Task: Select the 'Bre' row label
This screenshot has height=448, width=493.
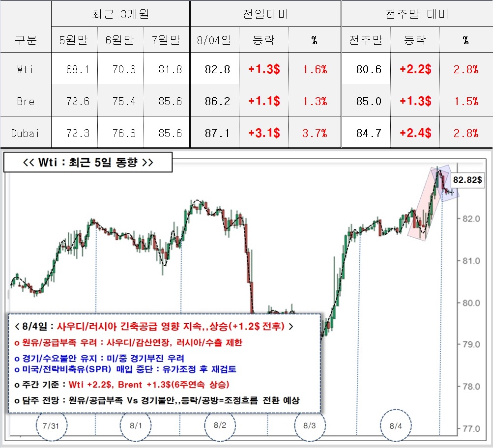Action: click(26, 101)
